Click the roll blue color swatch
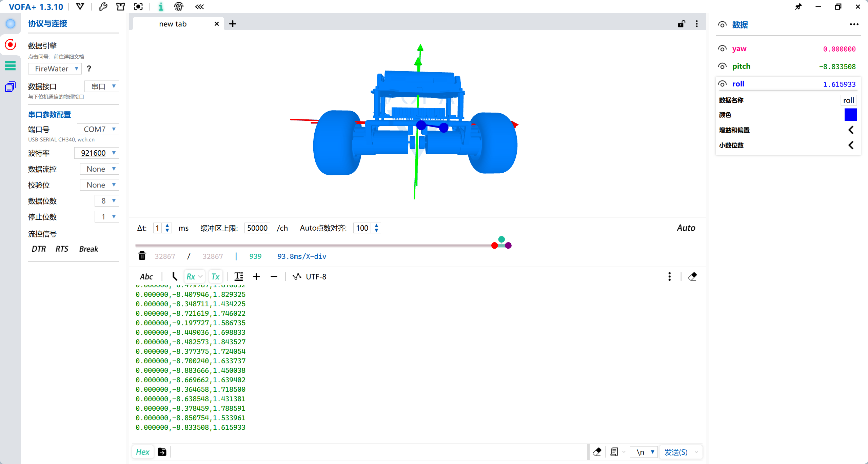The width and height of the screenshot is (868, 464). 850,115
